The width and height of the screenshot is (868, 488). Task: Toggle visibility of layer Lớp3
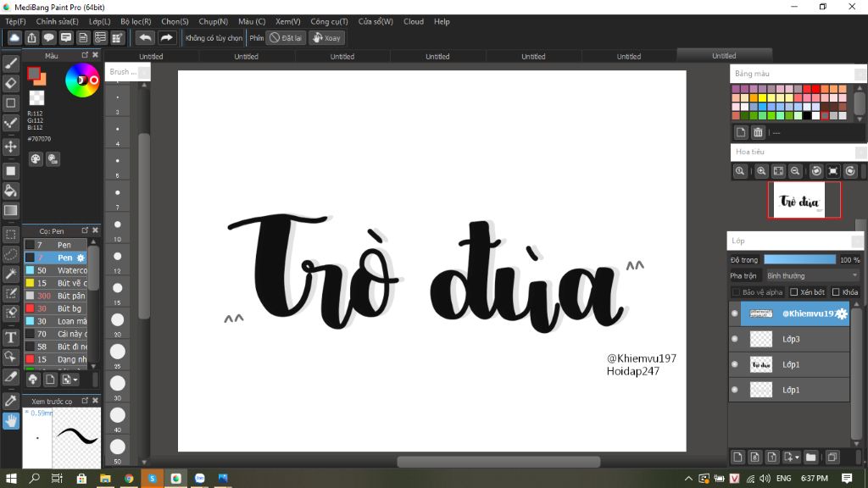(734, 339)
